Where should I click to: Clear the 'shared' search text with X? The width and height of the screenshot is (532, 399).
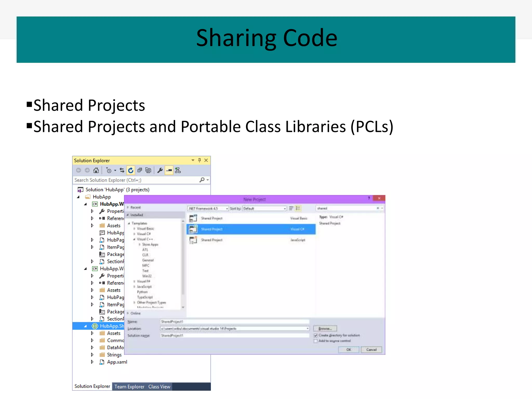[378, 208]
